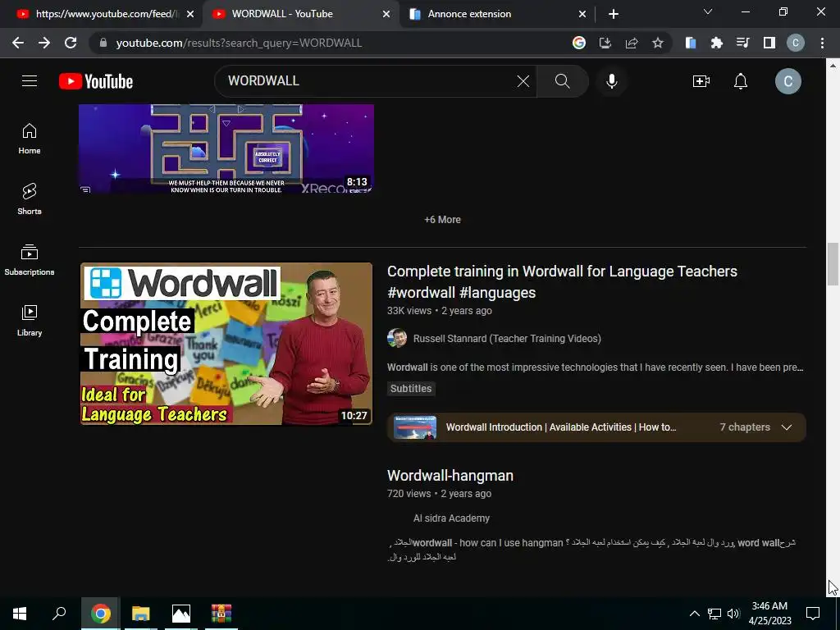Click the Subtitles badge
The height and width of the screenshot is (630, 840).
tap(411, 388)
